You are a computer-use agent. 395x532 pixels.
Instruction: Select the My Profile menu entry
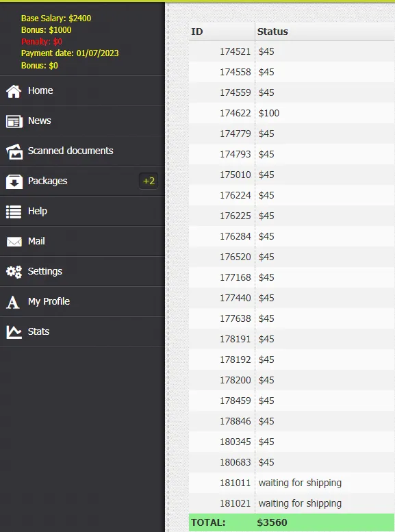[x=82, y=302]
